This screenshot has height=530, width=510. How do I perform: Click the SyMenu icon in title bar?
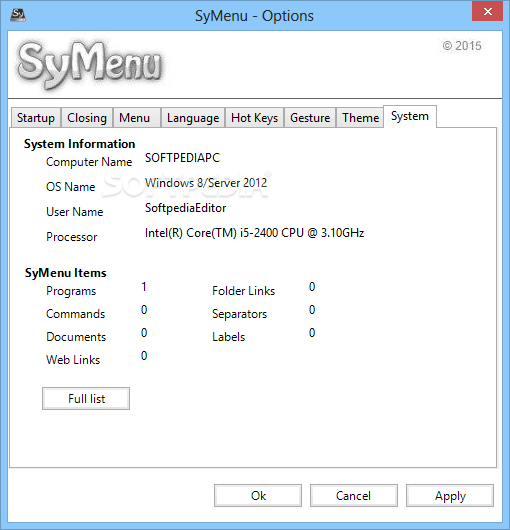click(18, 15)
